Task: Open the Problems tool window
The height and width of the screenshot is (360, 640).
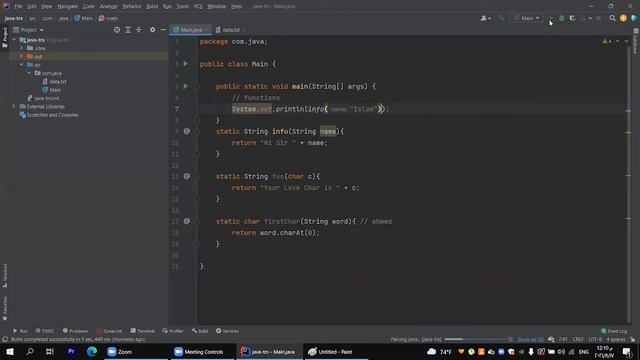Action: pos(75,331)
